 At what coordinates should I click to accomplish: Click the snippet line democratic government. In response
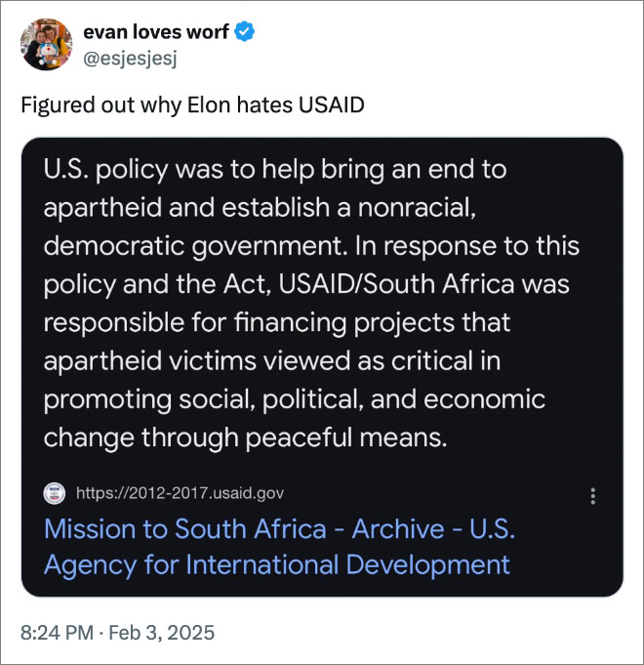pos(311,247)
